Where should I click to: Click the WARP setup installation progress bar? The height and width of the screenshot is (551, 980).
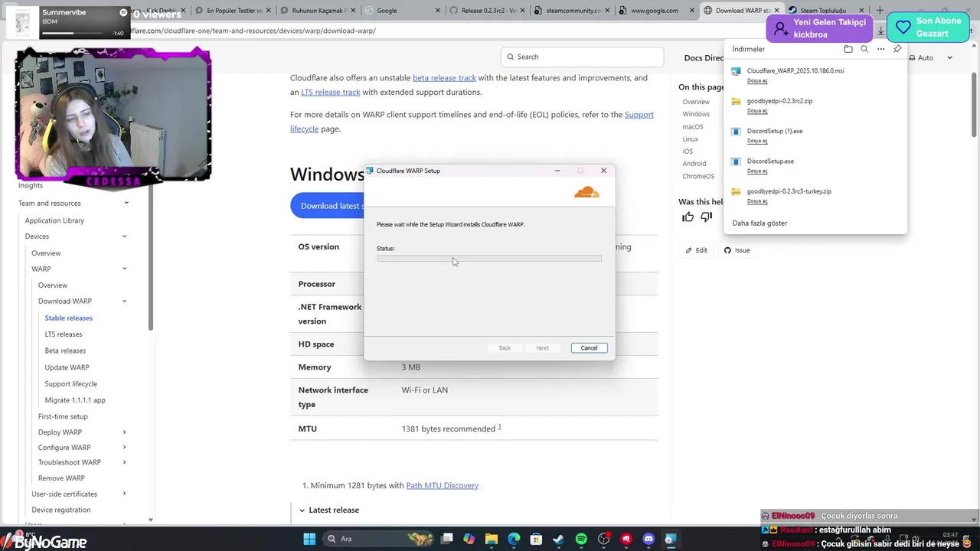click(489, 259)
